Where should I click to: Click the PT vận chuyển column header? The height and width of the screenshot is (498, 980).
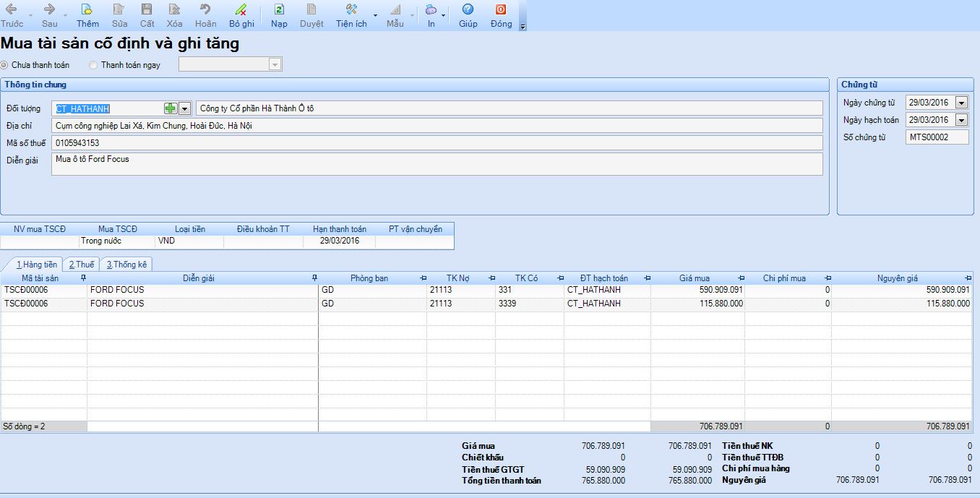tap(416, 229)
